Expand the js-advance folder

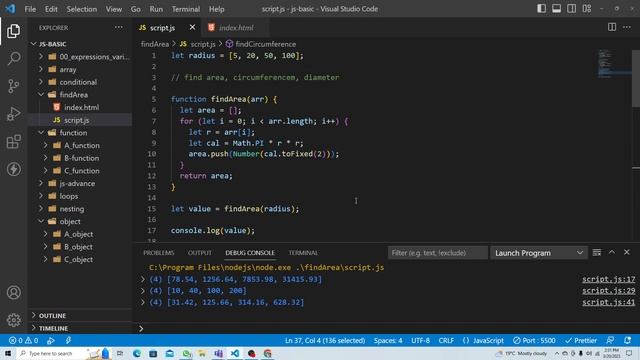coord(80,183)
